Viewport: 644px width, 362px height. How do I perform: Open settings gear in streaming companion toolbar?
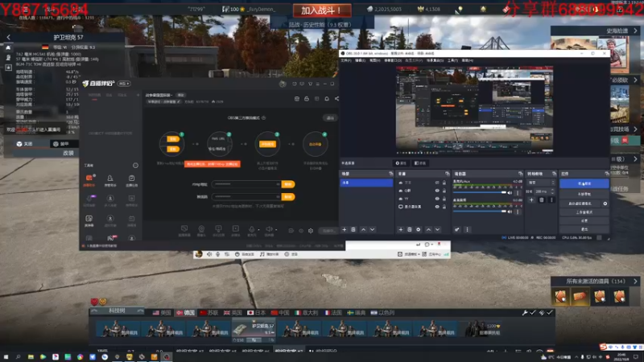click(311, 231)
